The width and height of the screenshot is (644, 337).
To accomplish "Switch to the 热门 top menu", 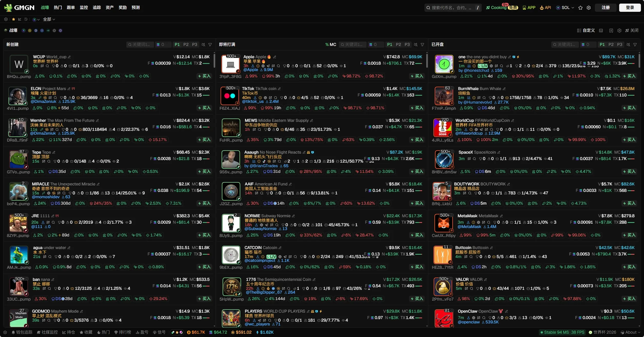I will (58, 8).
